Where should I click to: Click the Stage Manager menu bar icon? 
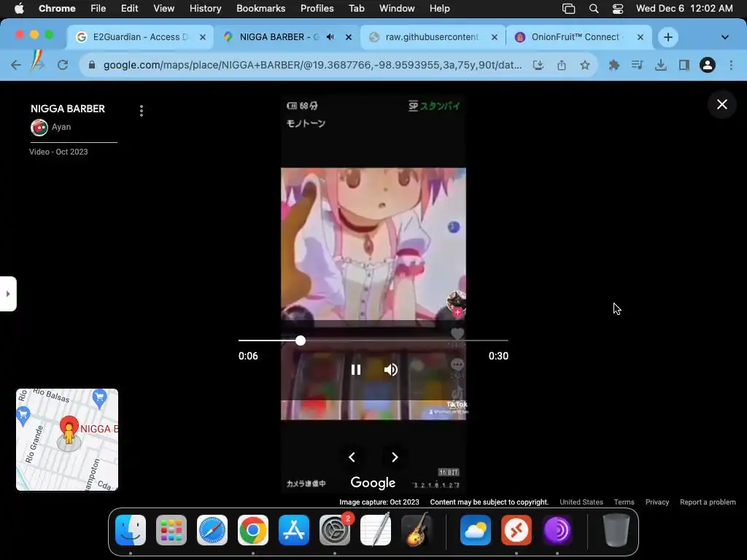(x=568, y=9)
